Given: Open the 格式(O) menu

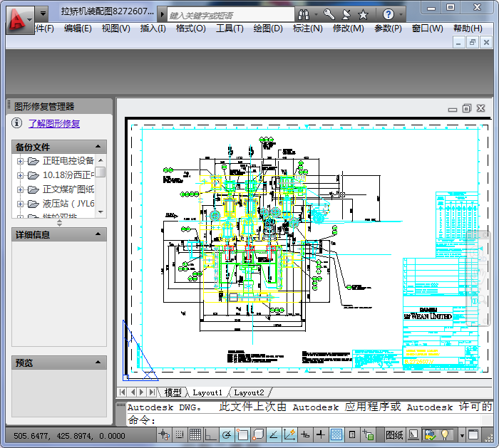Looking at the screenshot, I should (x=190, y=28).
